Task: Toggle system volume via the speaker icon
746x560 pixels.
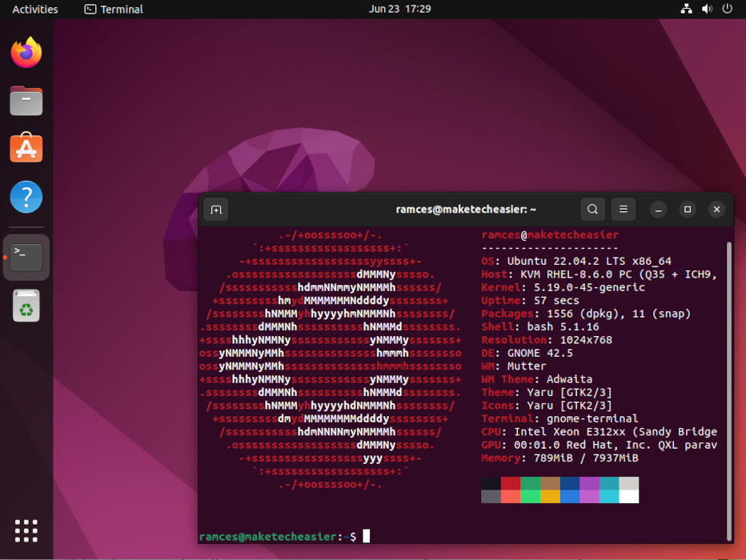Action: tap(705, 9)
